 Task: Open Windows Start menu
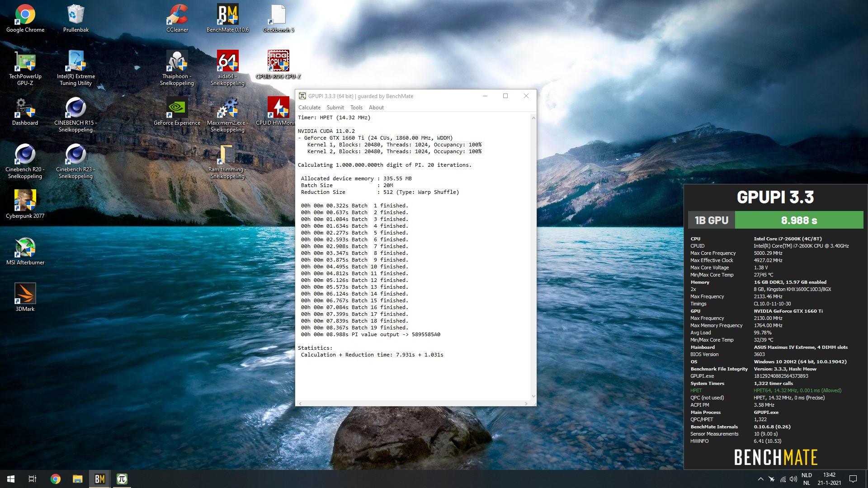[11, 479]
